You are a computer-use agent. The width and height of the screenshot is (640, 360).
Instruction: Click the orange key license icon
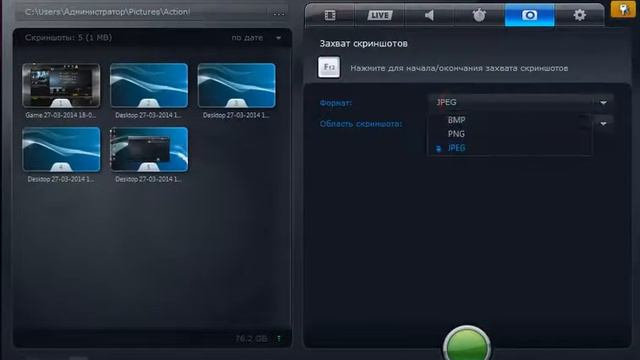(x=624, y=9)
